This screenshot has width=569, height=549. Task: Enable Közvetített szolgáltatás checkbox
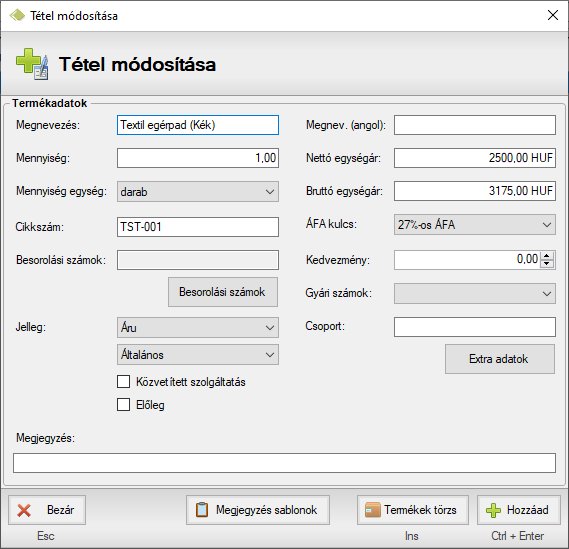coord(123,382)
